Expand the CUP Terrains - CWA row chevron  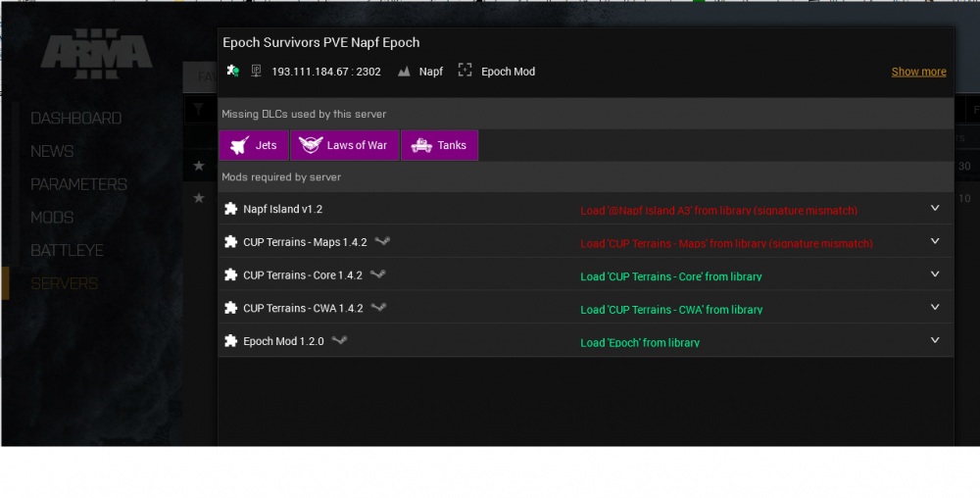pos(935,308)
